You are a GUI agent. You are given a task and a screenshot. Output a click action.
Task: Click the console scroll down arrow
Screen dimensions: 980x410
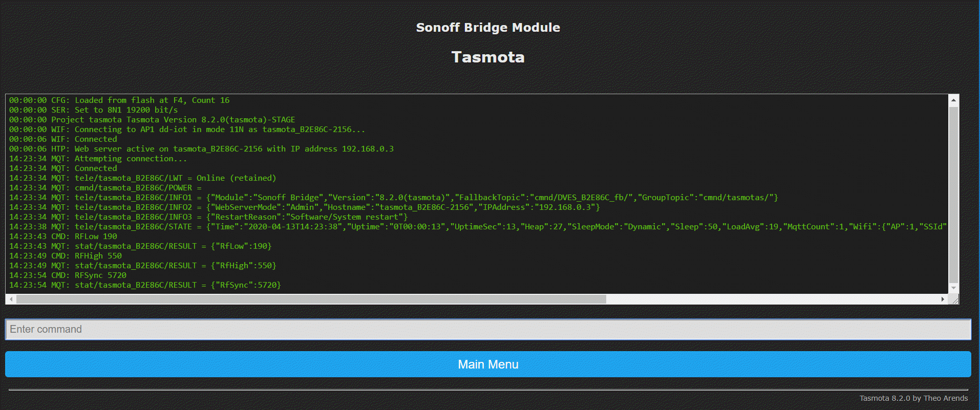point(953,288)
